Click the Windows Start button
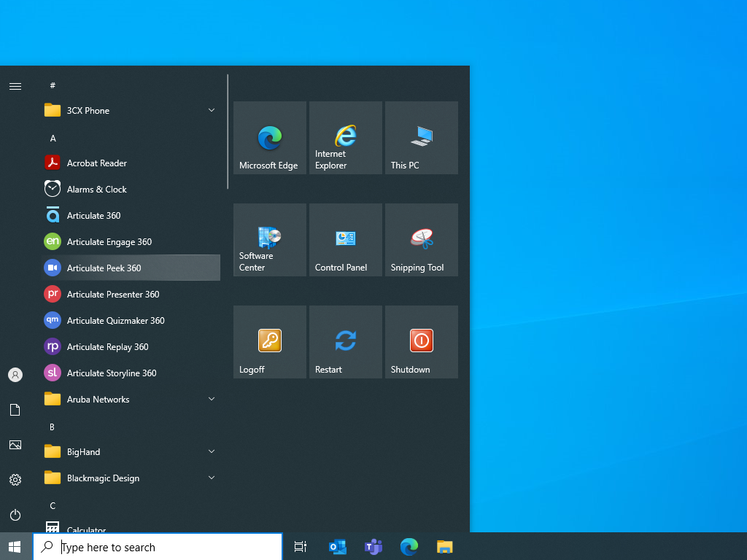The height and width of the screenshot is (560, 747). pos(15,547)
